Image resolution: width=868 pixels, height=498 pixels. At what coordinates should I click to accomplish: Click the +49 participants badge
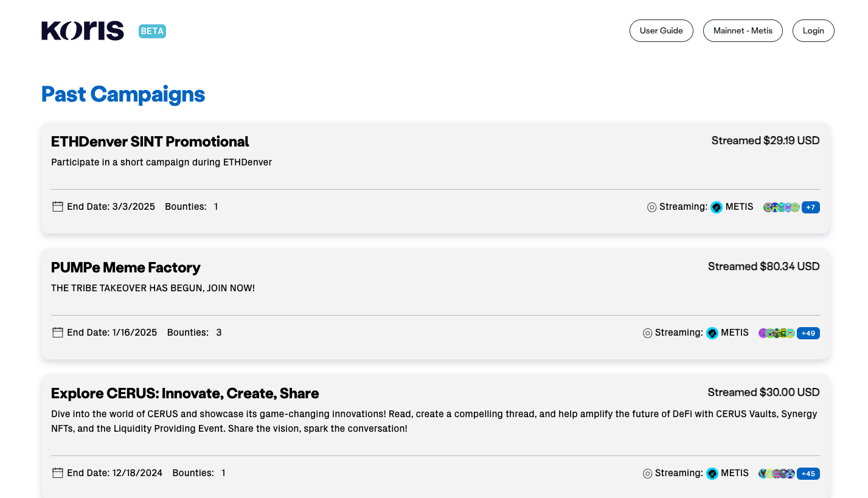808,333
